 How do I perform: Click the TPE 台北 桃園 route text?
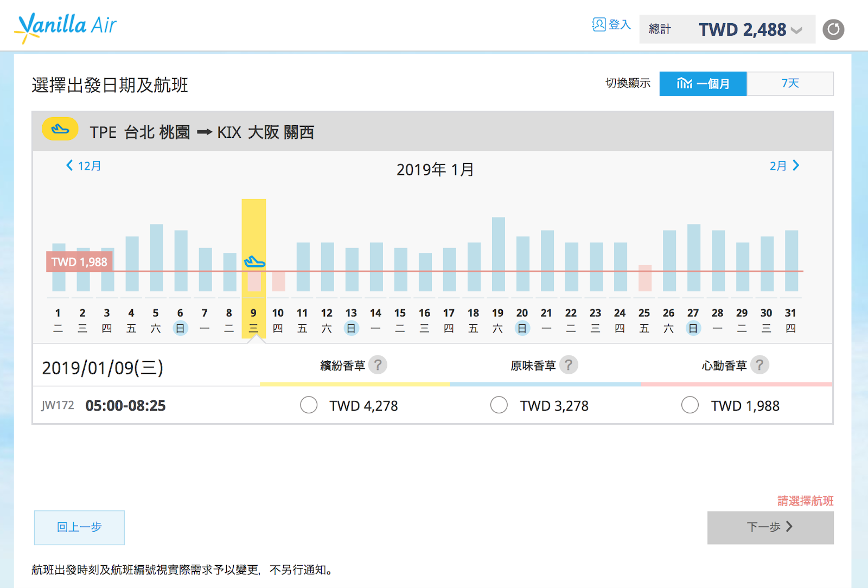(x=140, y=132)
